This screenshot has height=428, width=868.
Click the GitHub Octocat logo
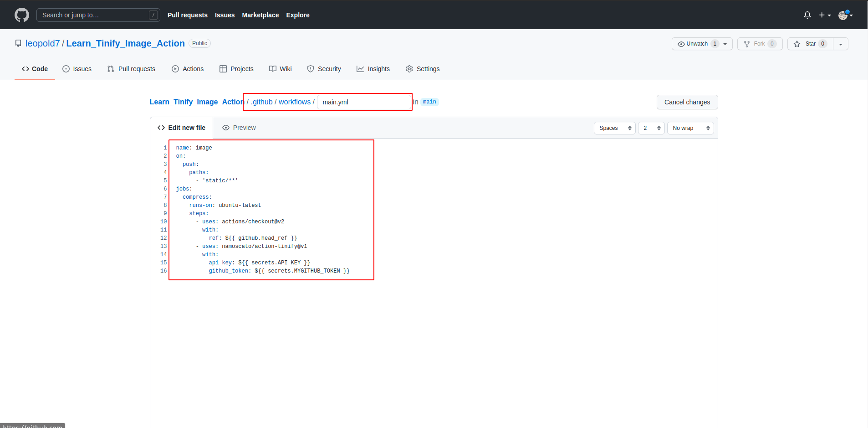click(x=21, y=15)
